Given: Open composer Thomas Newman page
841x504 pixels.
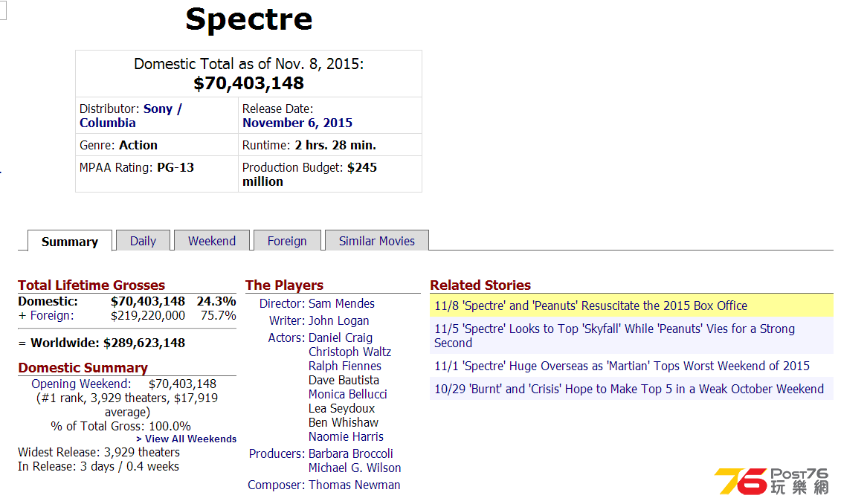Looking at the screenshot, I should pyautogui.click(x=355, y=485).
